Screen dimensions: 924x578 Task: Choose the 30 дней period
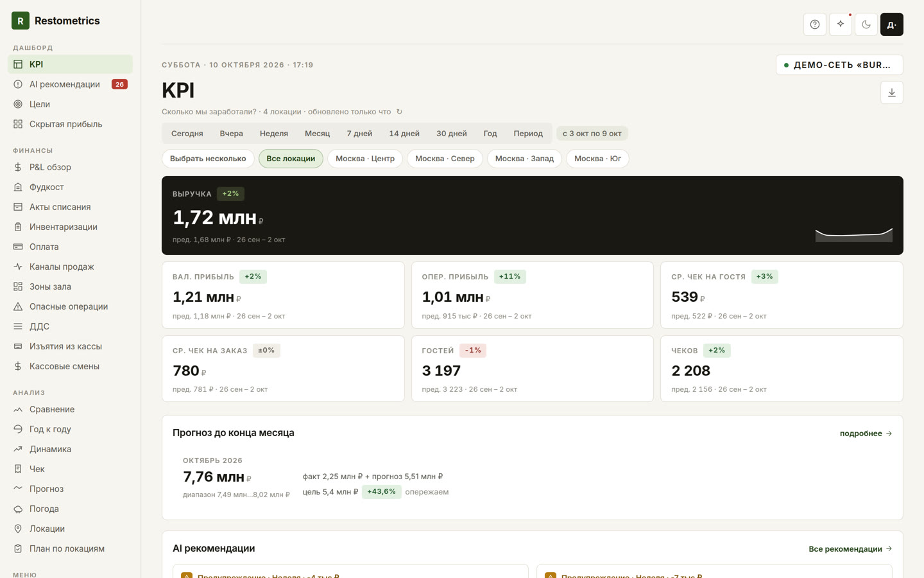(452, 134)
